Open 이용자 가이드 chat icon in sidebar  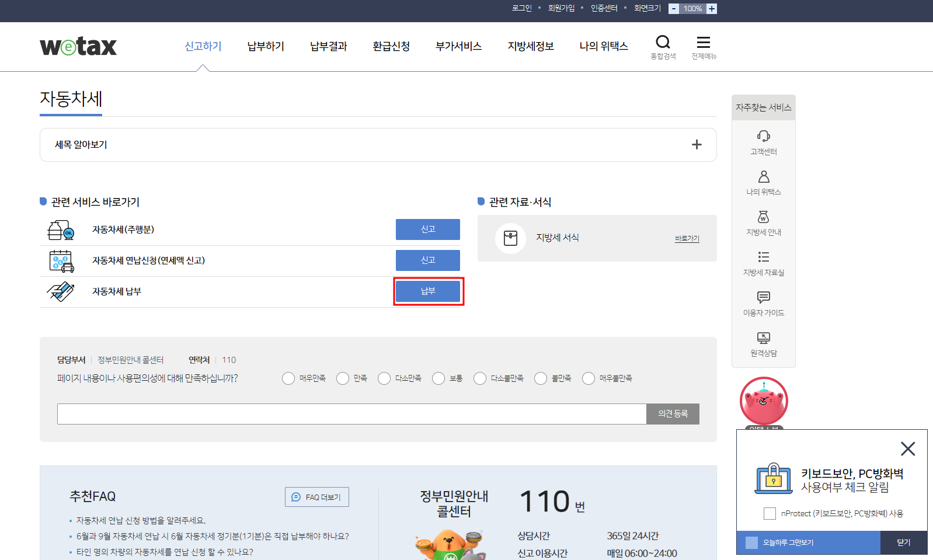coord(763,297)
